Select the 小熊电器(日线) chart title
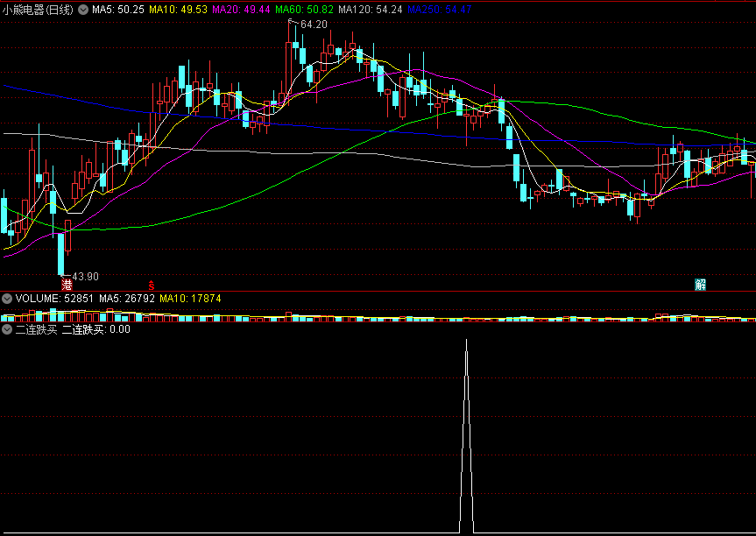Image resolution: width=756 pixels, height=536 pixels. tap(38, 10)
